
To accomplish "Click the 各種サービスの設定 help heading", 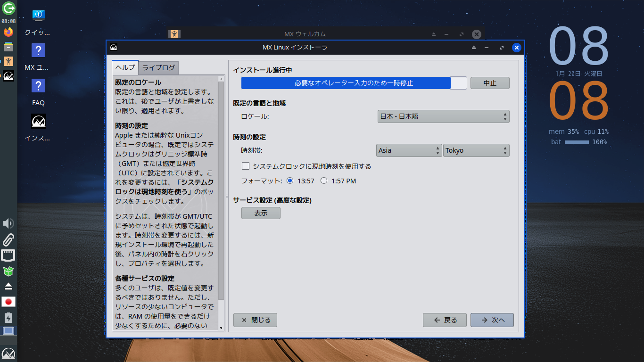I will pos(145,278).
